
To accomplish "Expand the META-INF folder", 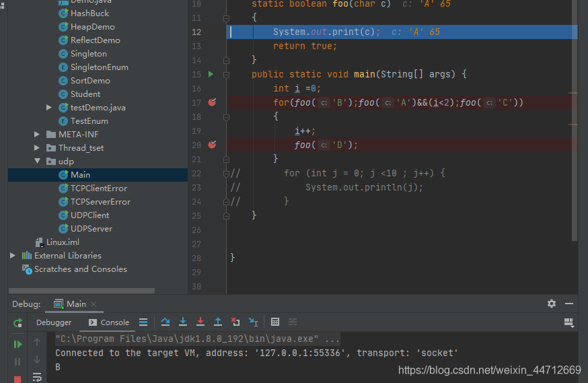I will (x=38, y=135).
